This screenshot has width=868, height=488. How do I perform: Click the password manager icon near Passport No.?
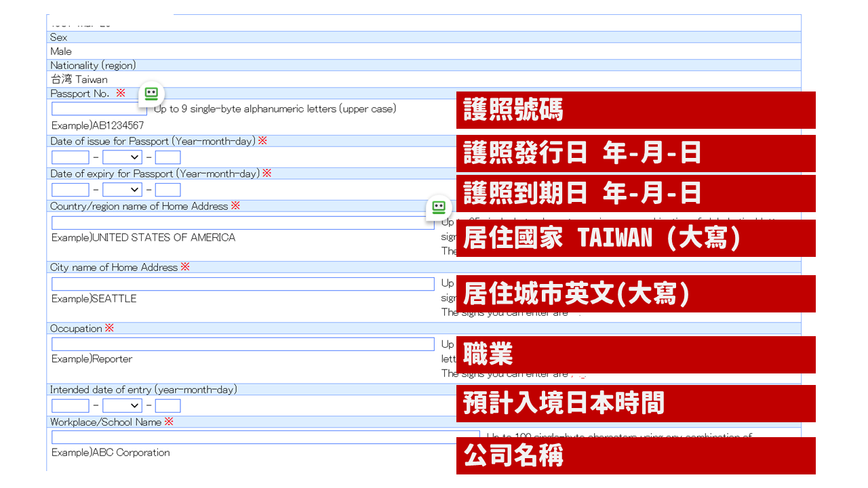click(x=151, y=94)
